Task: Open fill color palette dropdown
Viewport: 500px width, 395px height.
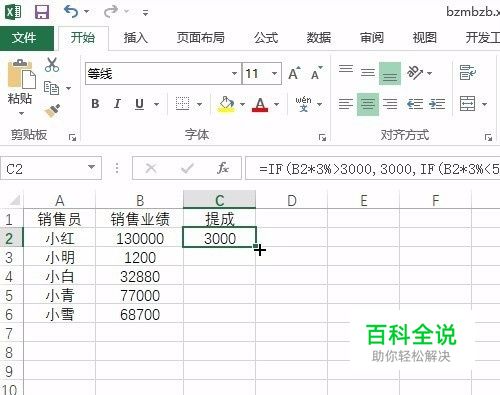Action: coord(242,104)
